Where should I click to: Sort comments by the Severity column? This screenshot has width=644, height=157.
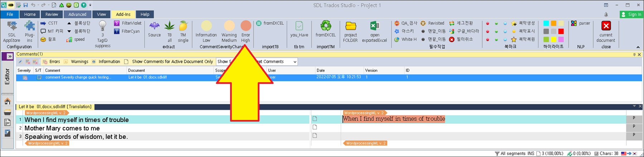click(24, 70)
